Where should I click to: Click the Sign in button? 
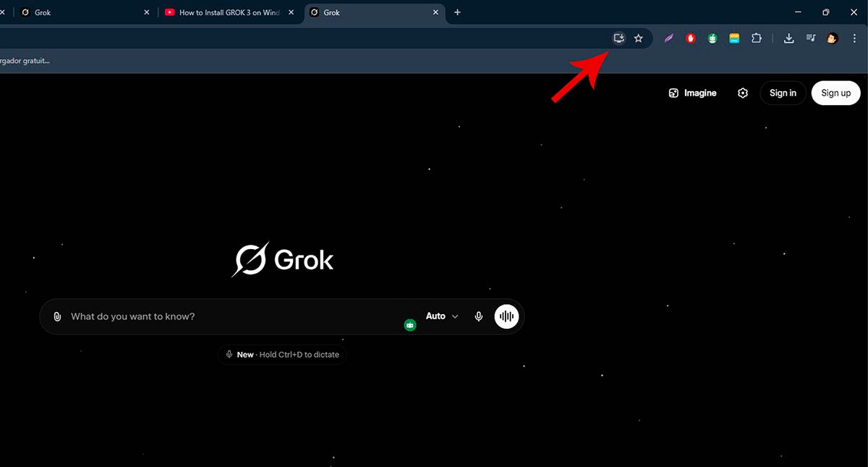click(x=783, y=93)
